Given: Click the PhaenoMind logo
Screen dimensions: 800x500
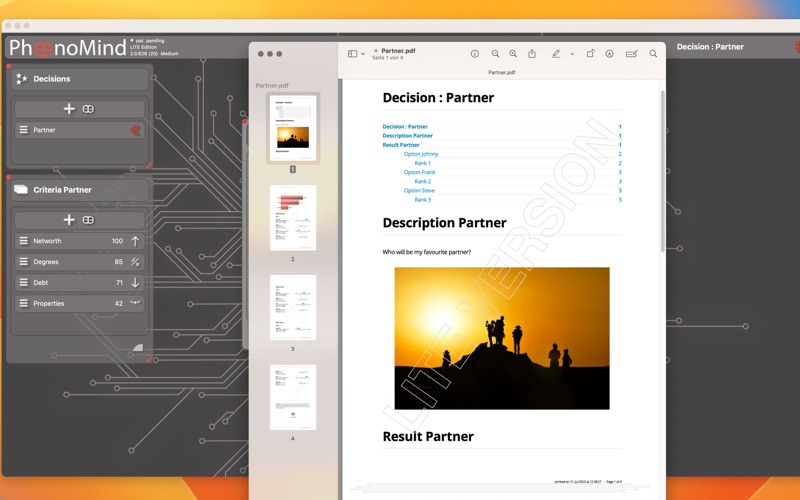Looking at the screenshot, I should (67, 47).
